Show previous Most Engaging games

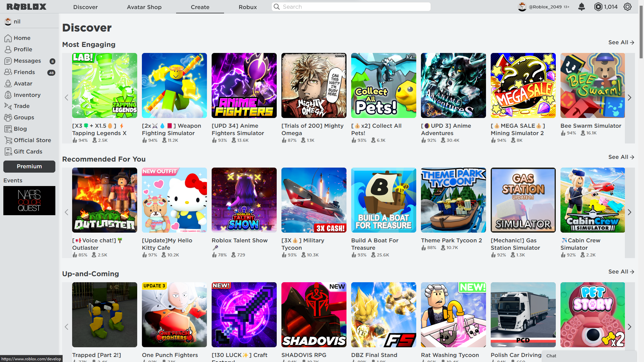[66, 98]
